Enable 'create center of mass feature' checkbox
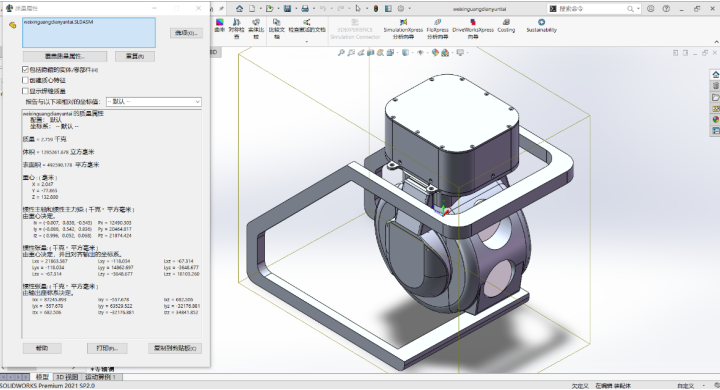This screenshot has height=390, width=720. 25,80
